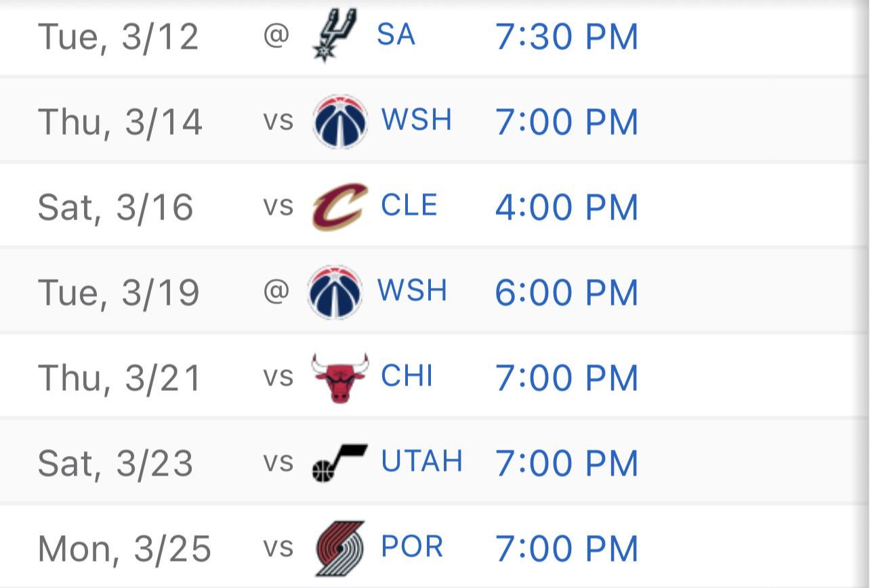
Task: Select the 6:00 PM game time link
Action: click(x=566, y=293)
